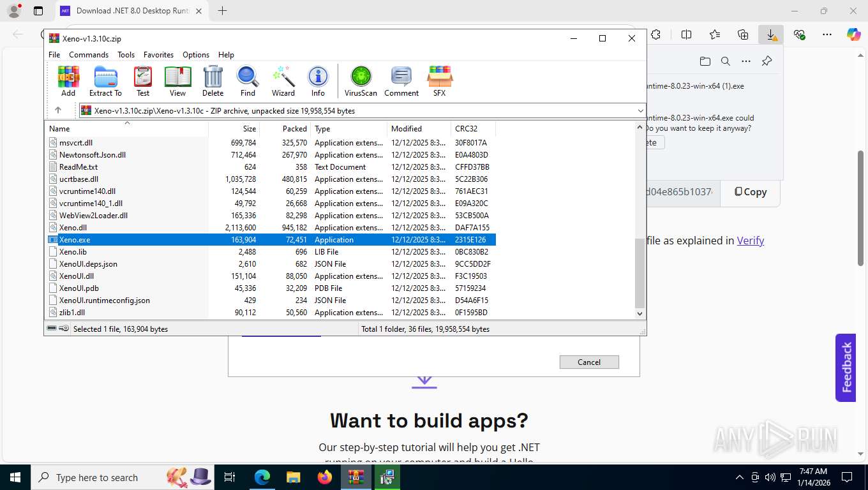Open the Commands menu

pyautogui.click(x=89, y=55)
